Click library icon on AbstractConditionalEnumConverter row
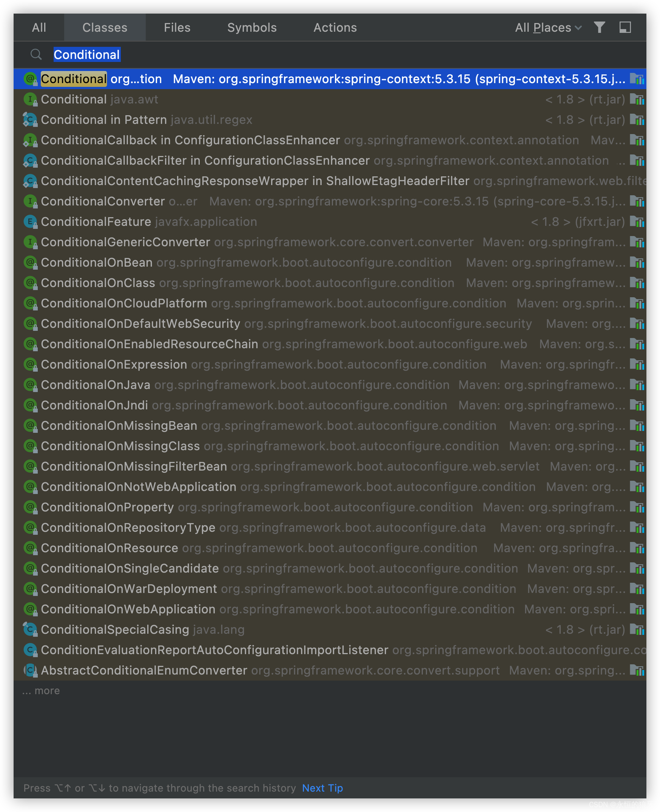 click(637, 670)
